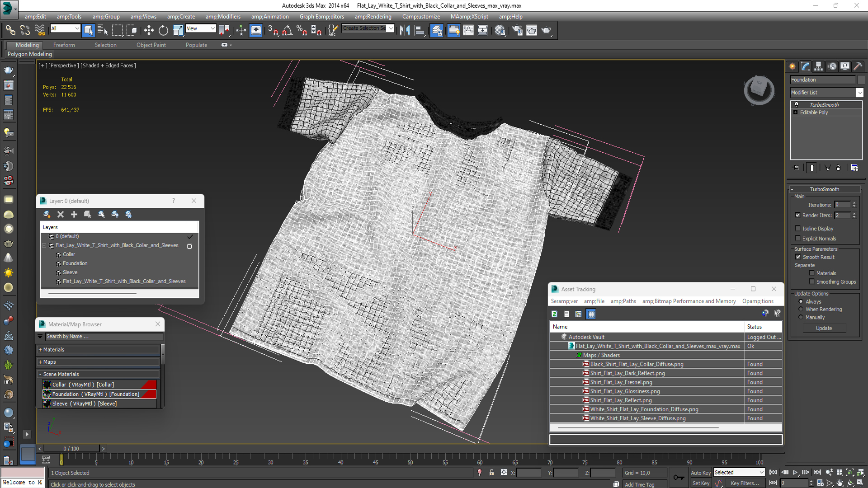This screenshot has width=868, height=488.
Task: Go to end of animation
Action: [817, 472]
